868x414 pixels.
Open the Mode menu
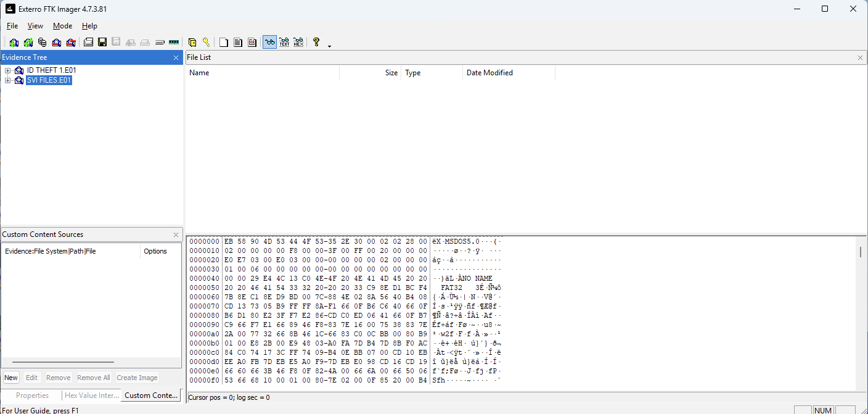[x=62, y=26]
